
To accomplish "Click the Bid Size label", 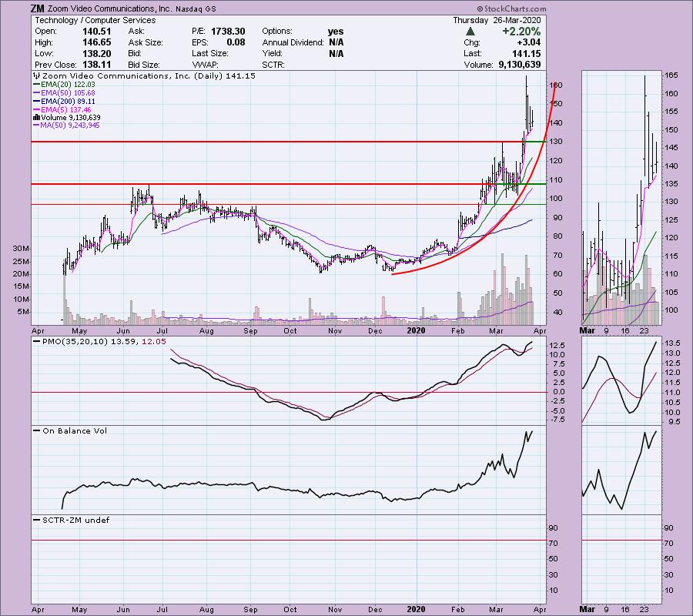I will click(144, 65).
